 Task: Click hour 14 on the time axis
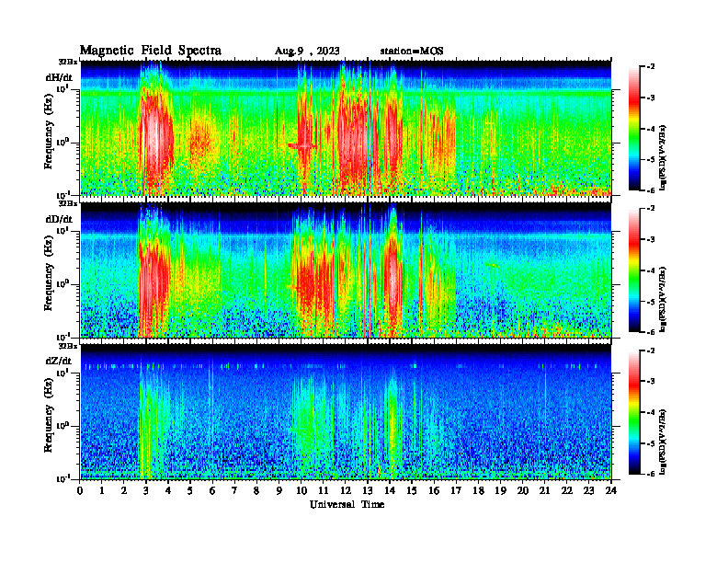click(390, 491)
